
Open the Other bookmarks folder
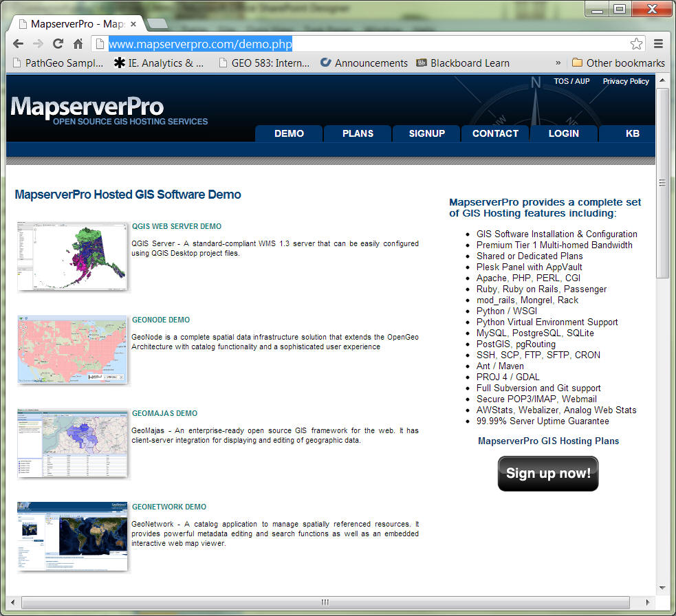click(x=618, y=63)
